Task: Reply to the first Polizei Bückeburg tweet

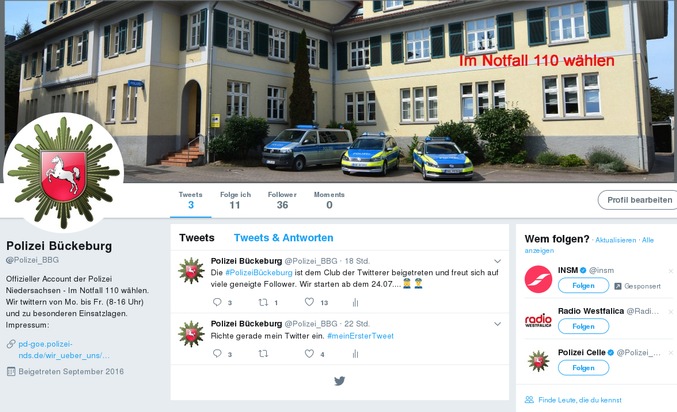Action: point(217,302)
